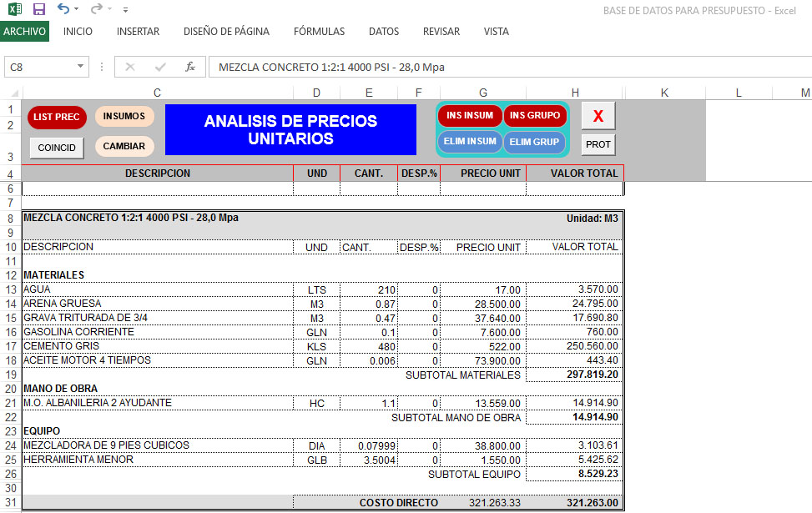Open the ARCHIVO file tab

(x=24, y=32)
